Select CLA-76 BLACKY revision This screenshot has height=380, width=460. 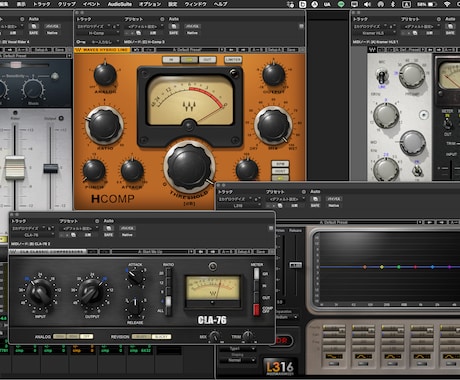pyautogui.click(x=162, y=337)
